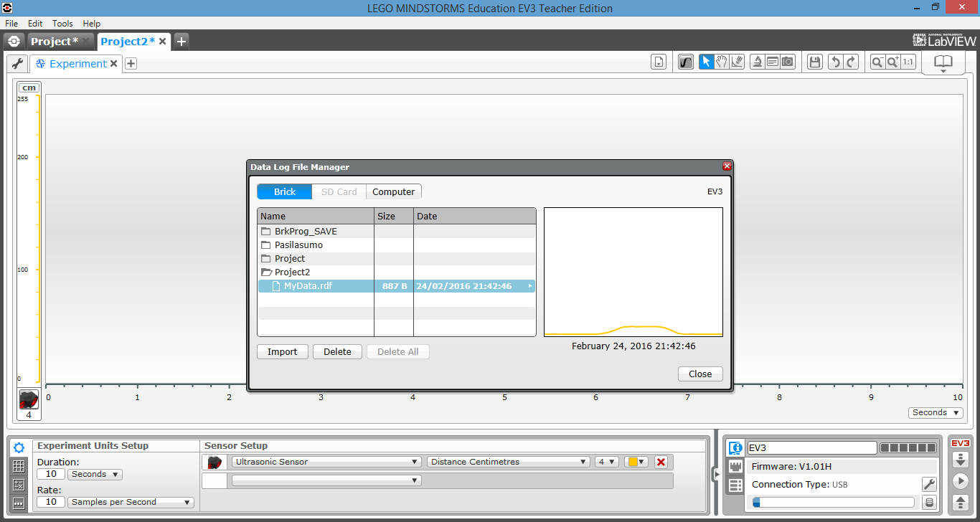The image size is (980, 522).
Task: Open the Samples per Second dropdown
Action: tap(131, 502)
